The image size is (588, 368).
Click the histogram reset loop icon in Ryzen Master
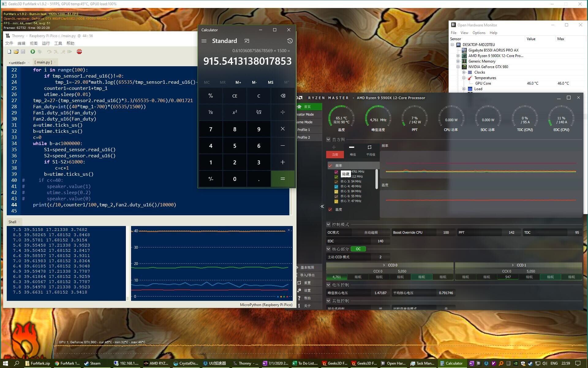click(x=370, y=147)
